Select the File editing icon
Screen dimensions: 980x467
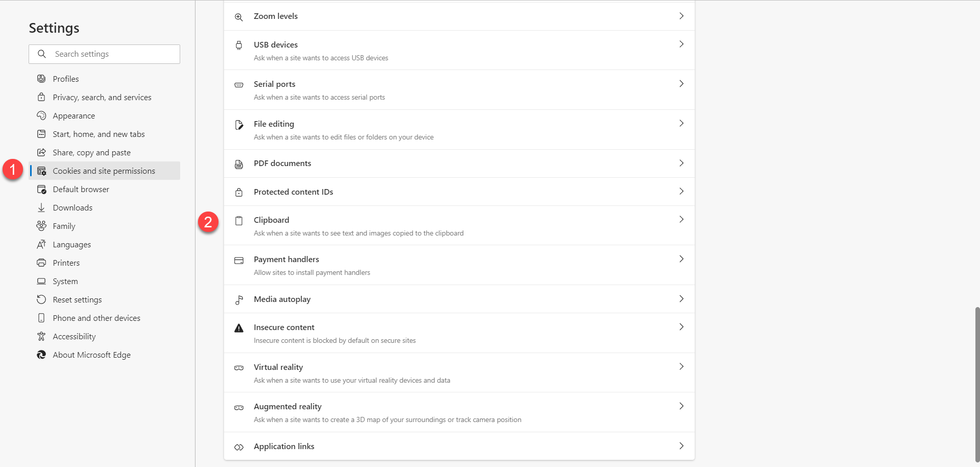(239, 124)
